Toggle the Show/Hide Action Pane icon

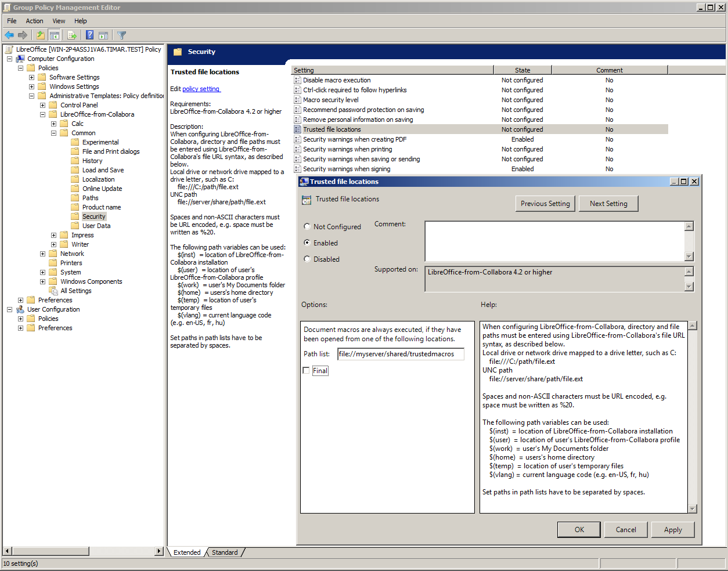103,35
